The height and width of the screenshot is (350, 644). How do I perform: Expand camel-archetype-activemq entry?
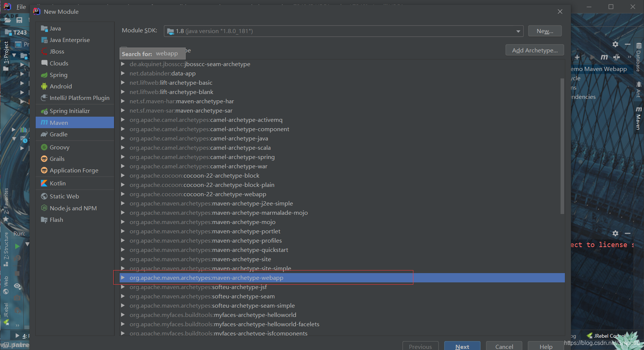coord(123,120)
